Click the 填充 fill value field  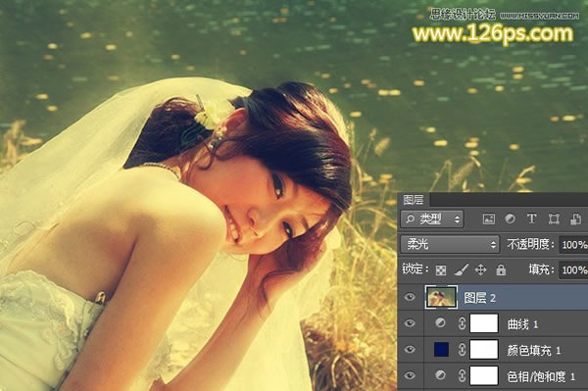(x=573, y=269)
